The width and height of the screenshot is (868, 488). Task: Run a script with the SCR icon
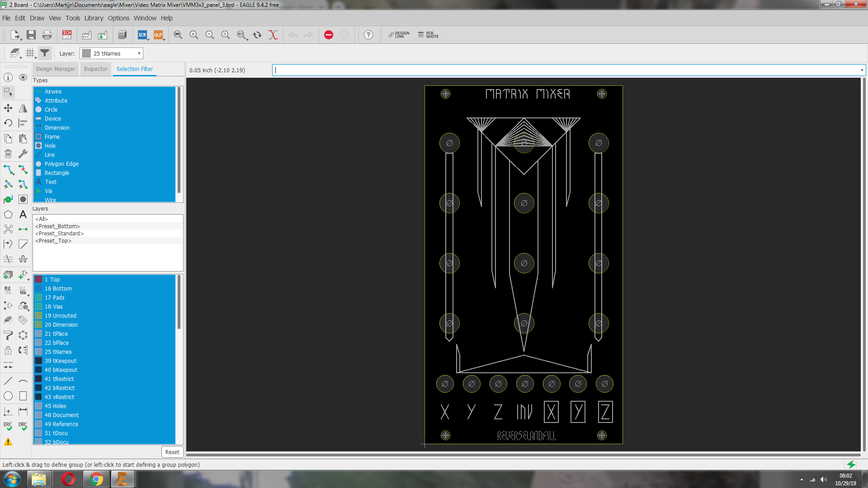click(x=142, y=35)
